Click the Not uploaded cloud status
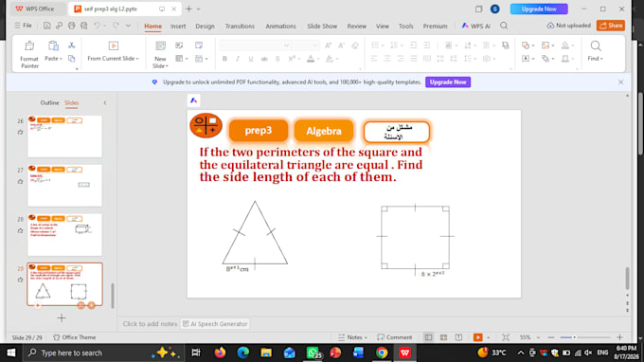 pos(568,26)
